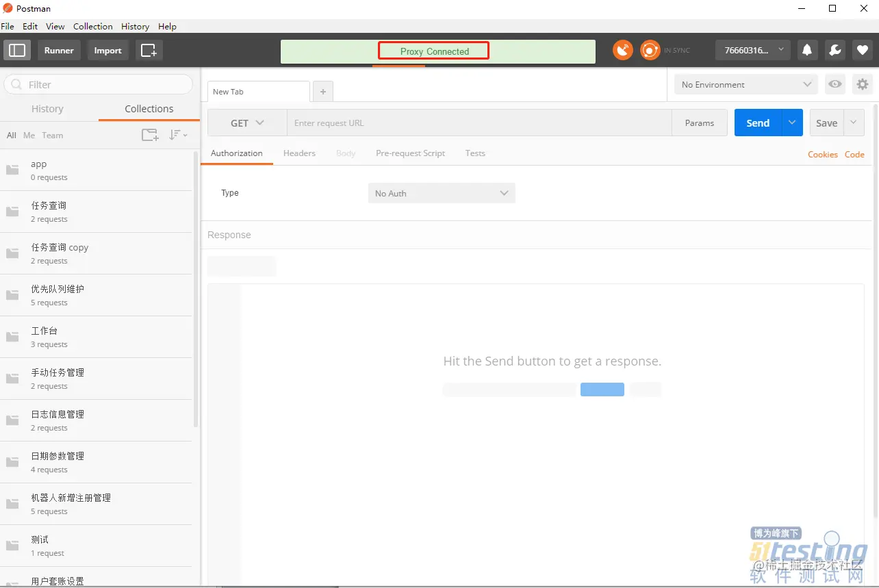Viewport: 879px width, 588px height.
Task: Click the Enter request URL field
Action: coord(479,123)
